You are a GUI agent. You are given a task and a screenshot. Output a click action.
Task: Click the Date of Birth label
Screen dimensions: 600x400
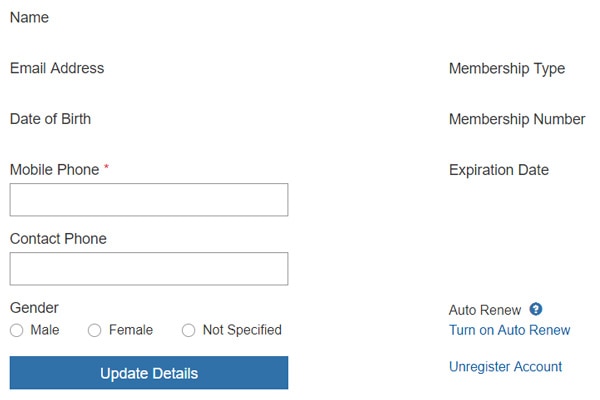pos(50,119)
